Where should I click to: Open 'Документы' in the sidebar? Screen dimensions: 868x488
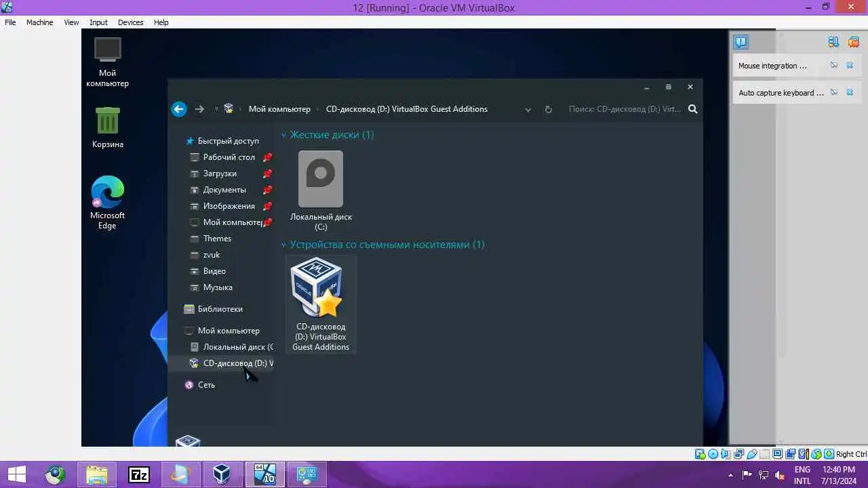coord(224,190)
